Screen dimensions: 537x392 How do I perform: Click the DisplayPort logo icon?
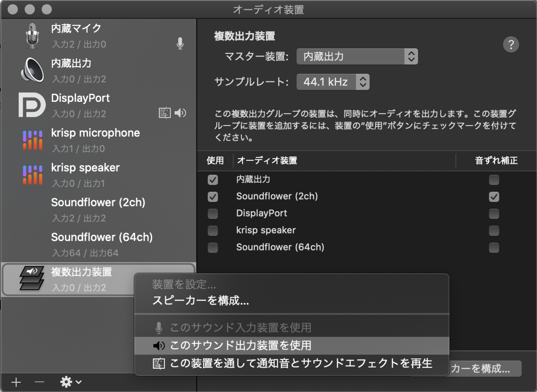(32, 105)
